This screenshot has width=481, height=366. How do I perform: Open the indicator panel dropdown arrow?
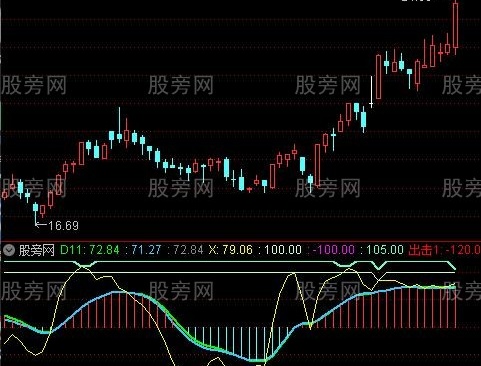click(9, 250)
